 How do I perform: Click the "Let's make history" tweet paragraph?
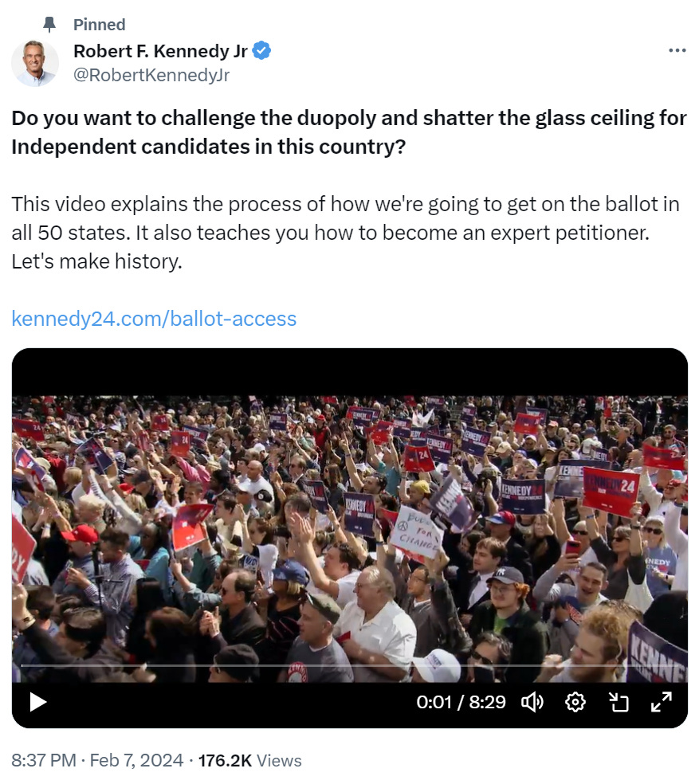pos(345,233)
